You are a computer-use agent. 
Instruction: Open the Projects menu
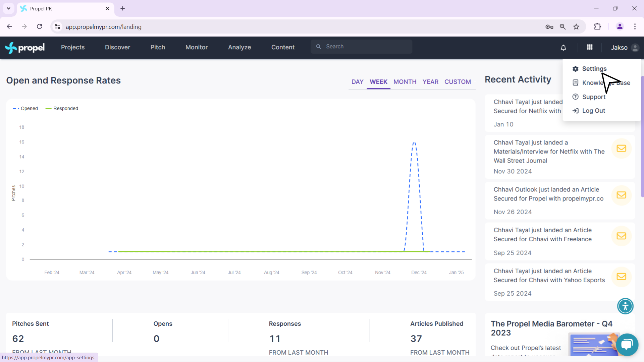pos(73,47)
